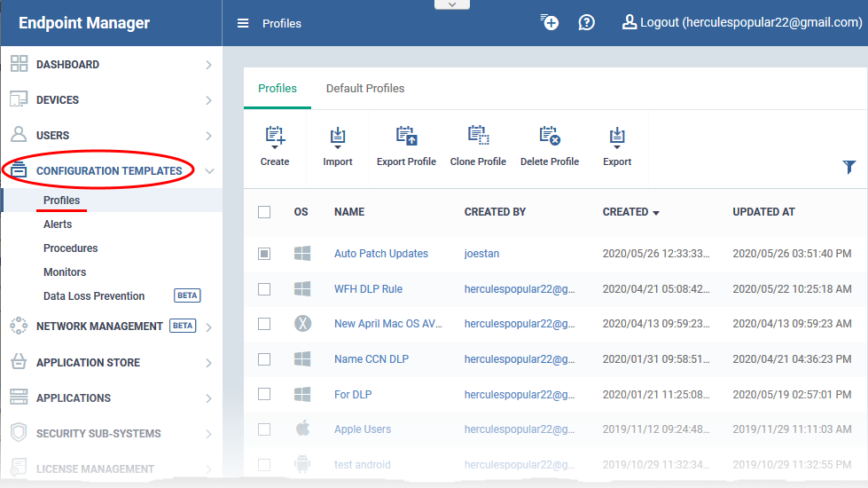Click the Users person icon
This screenshot has height=488, width=868.
19,135
